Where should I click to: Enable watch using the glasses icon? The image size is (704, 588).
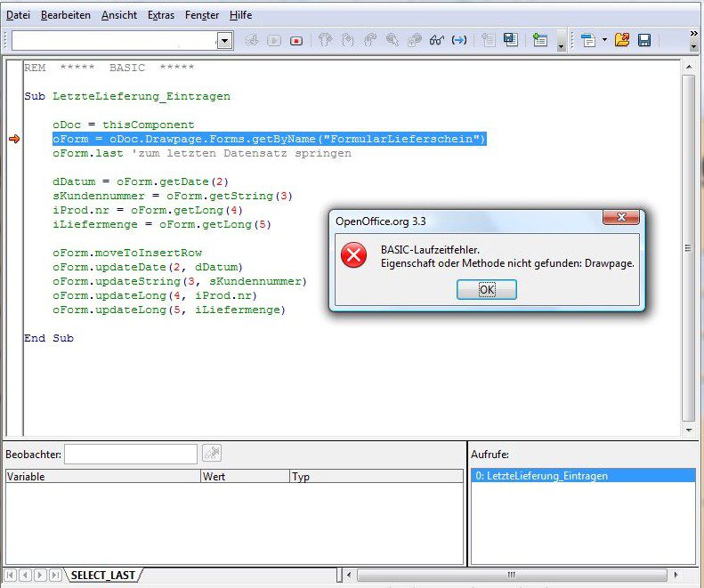pos(436,40)
